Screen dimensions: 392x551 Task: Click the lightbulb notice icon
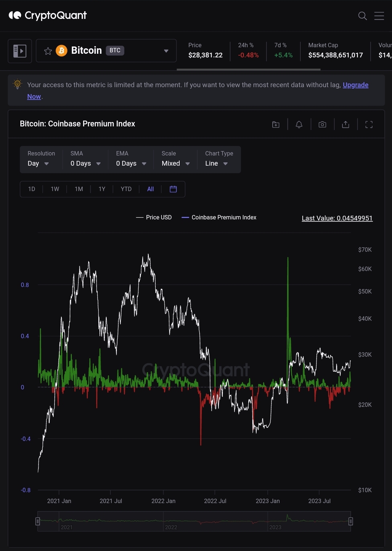pyautogui.click(x=17, y=84)
